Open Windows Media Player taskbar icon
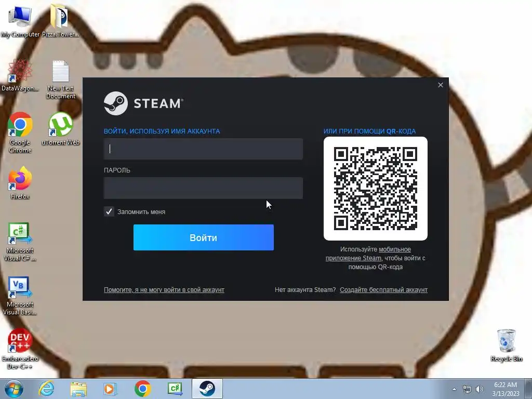532x399 pixels. [110, 389]
